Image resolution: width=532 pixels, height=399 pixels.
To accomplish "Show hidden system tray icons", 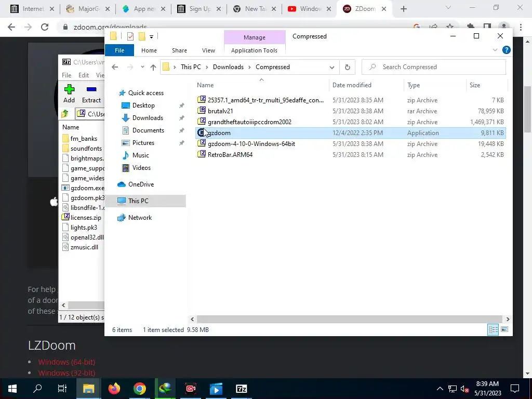I will pyautogui.click(x=440, y=389).
